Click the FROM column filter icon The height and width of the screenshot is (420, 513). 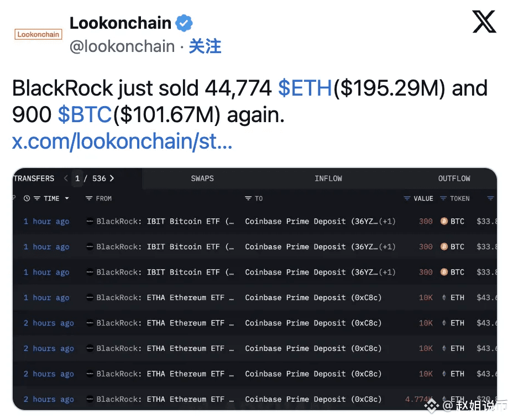coord(89,198)
